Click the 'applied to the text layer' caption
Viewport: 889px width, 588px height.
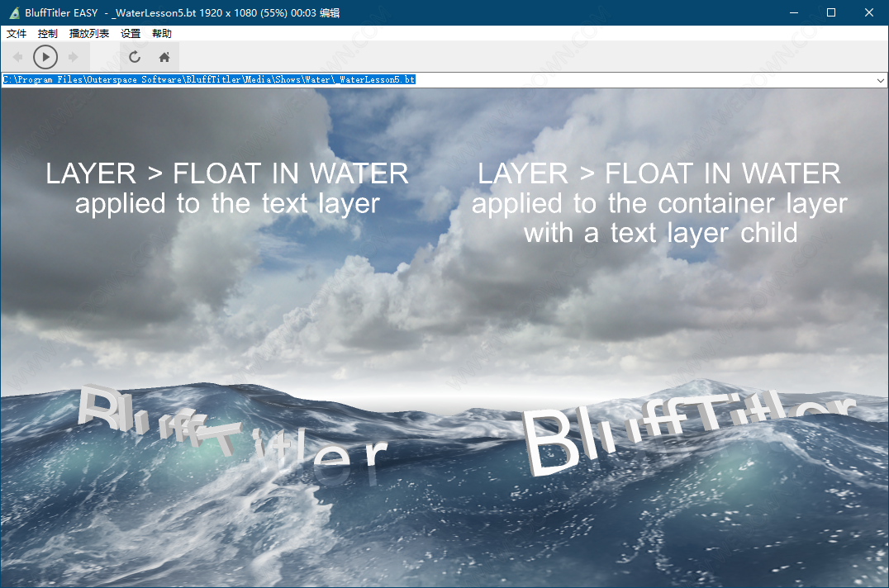pyautogui.click(x=227, y=204)
